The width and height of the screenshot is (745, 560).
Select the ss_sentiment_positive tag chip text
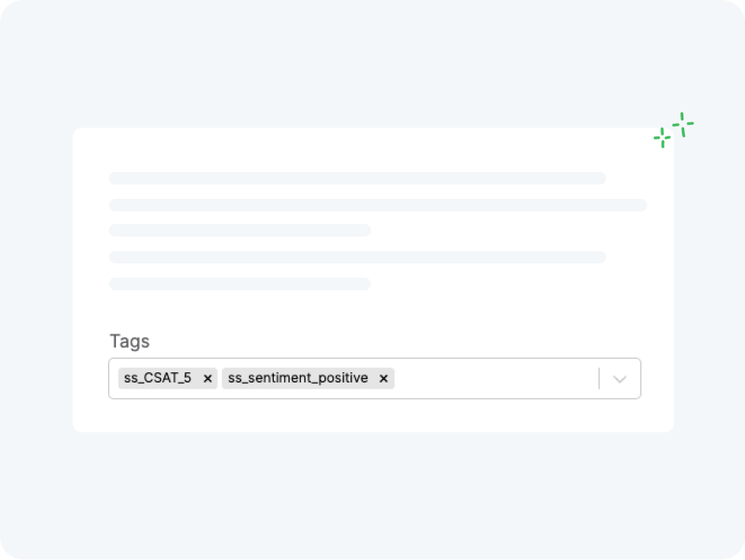pos(298,378)
